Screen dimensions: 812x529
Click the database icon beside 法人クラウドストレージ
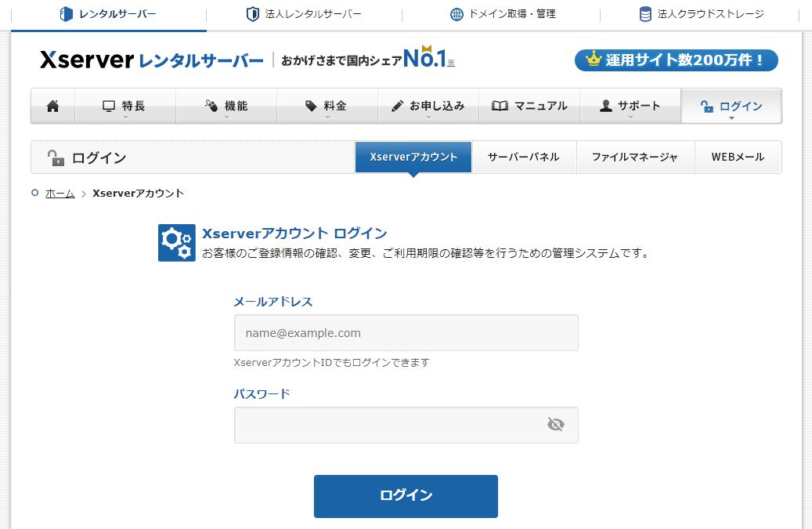tap(645, 14)
